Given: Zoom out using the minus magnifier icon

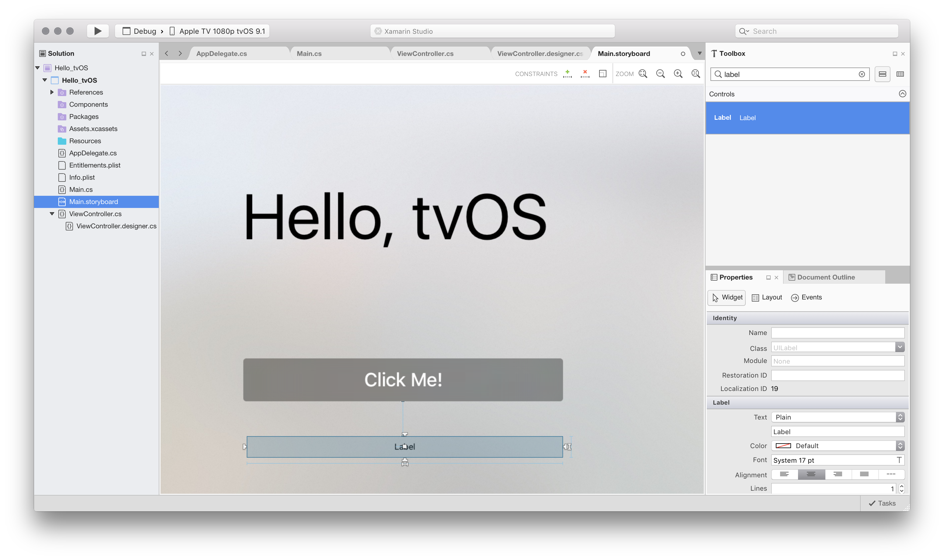Looking at the screenshot, I should [661, 74].
